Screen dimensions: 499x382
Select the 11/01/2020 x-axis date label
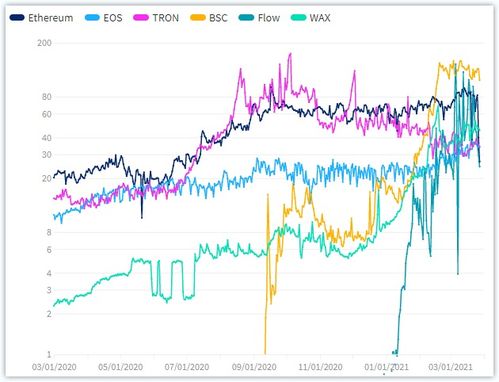(x=320, y=367)
